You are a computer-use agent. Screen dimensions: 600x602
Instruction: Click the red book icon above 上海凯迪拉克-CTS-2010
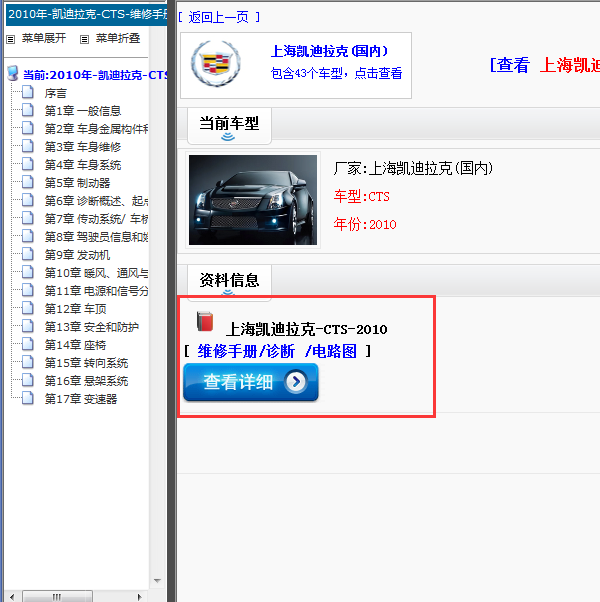205,321
